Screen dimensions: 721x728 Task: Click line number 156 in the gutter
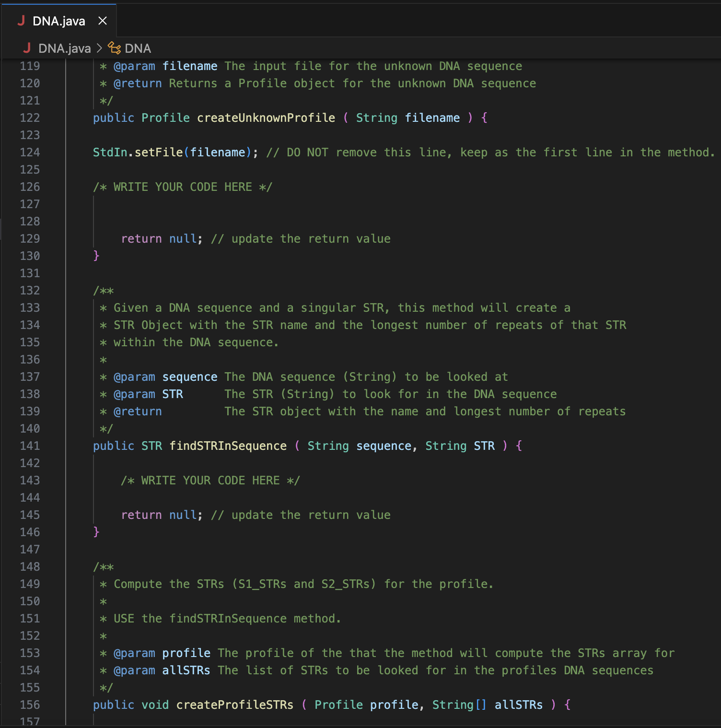point(30,705)
